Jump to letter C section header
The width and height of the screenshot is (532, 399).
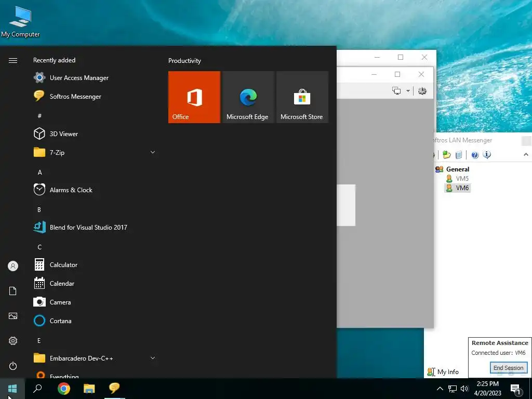39,247
